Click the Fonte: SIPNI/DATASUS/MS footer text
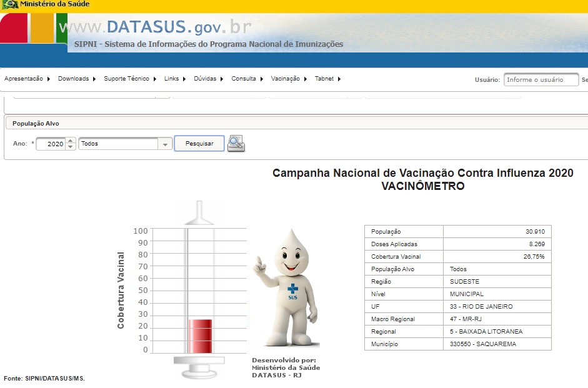This screenshot has height=388, width=588. [x=44, y=378]
